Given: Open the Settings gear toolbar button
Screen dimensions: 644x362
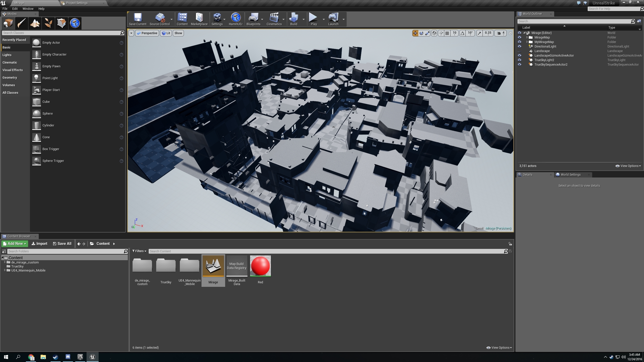Looking at the screenshot, I should coord(217,19).
